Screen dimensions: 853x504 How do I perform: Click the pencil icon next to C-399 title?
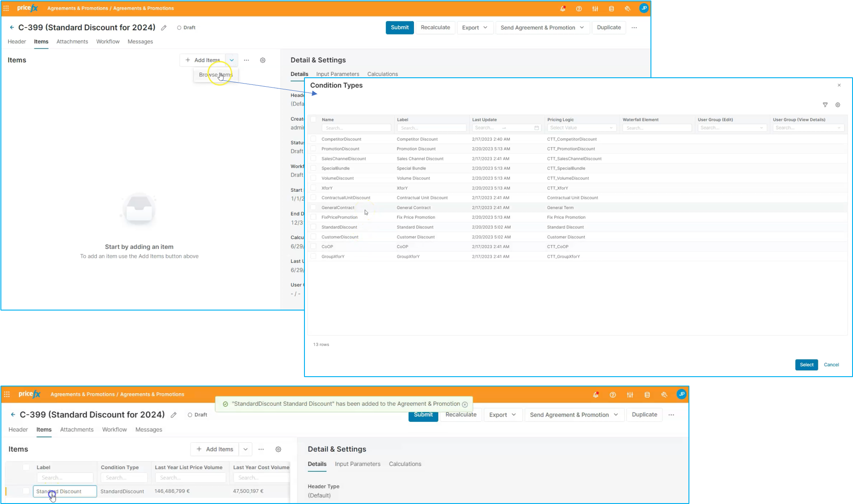(x=164, y=28)
